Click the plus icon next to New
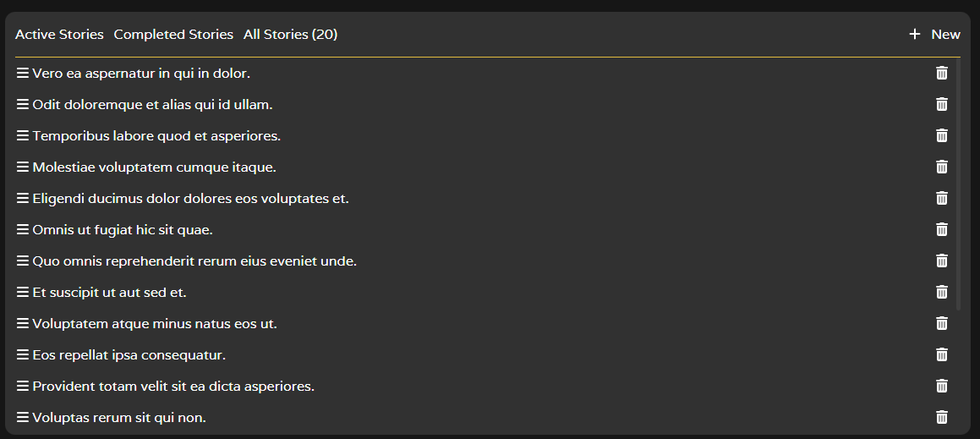This screenshot has width=980, height=439. coord(914,35)
